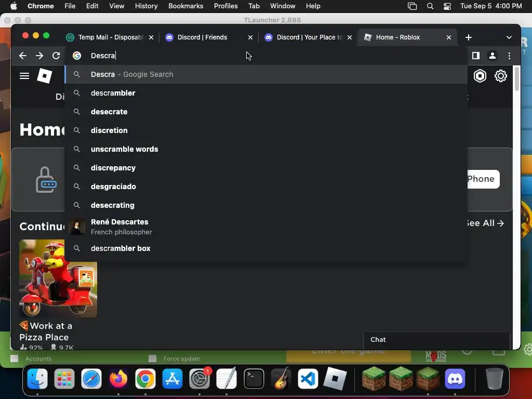Open Finder from the dock
The height and width of the screenshot is (399, 532).
pos(37,379)
